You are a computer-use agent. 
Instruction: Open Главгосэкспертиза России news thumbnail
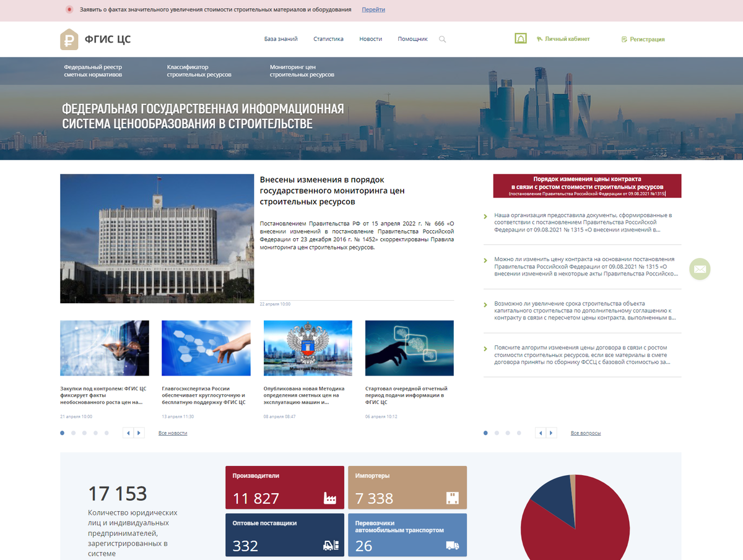[x=206, y=348]
